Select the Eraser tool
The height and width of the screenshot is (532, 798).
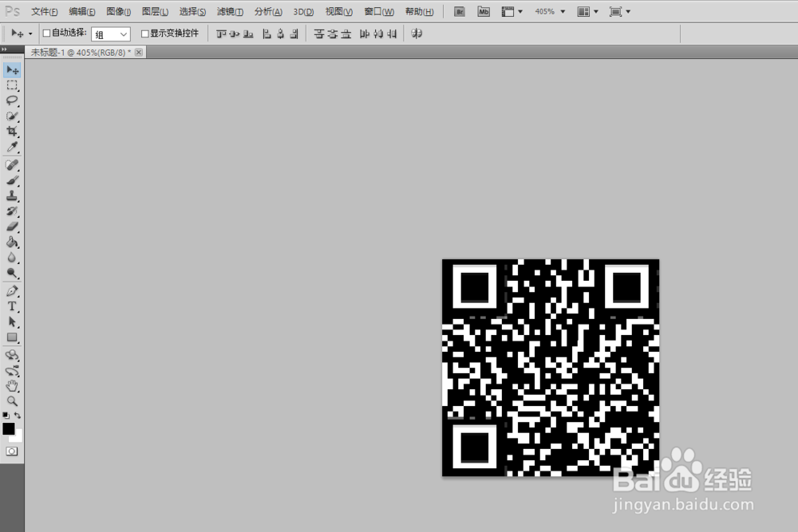pos(12,227)
